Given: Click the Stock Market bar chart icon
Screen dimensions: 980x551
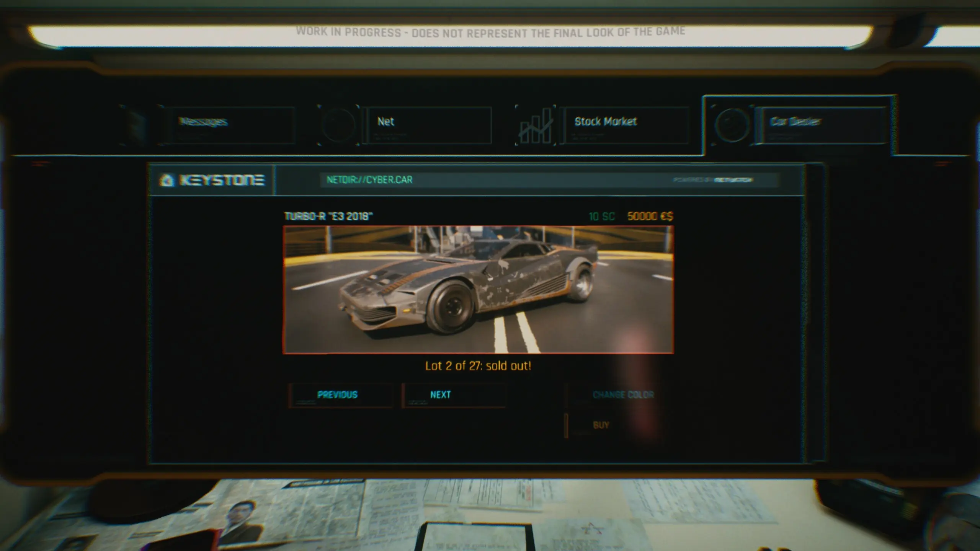Looking at the screenshot, I should point(535,125).
